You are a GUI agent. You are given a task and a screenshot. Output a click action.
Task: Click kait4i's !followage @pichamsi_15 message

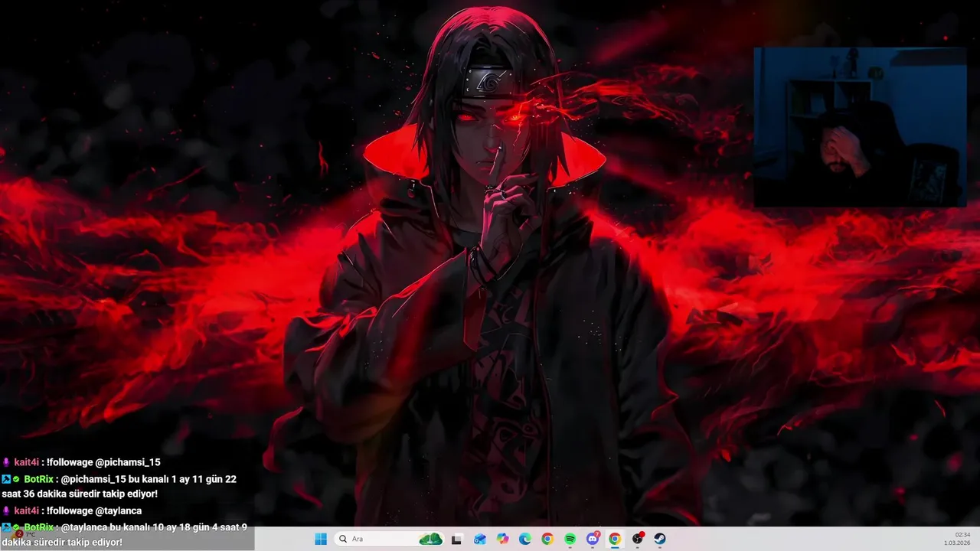(x=81, y=462)
